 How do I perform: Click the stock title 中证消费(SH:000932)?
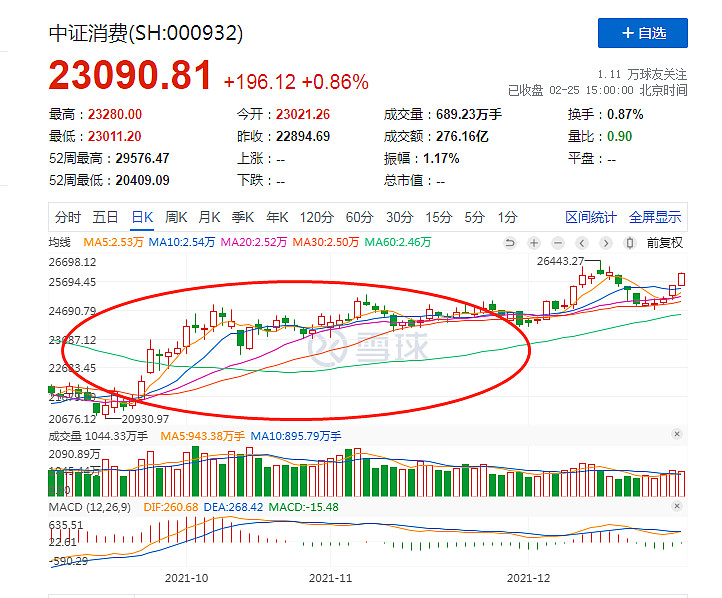(x=146, y=33)
